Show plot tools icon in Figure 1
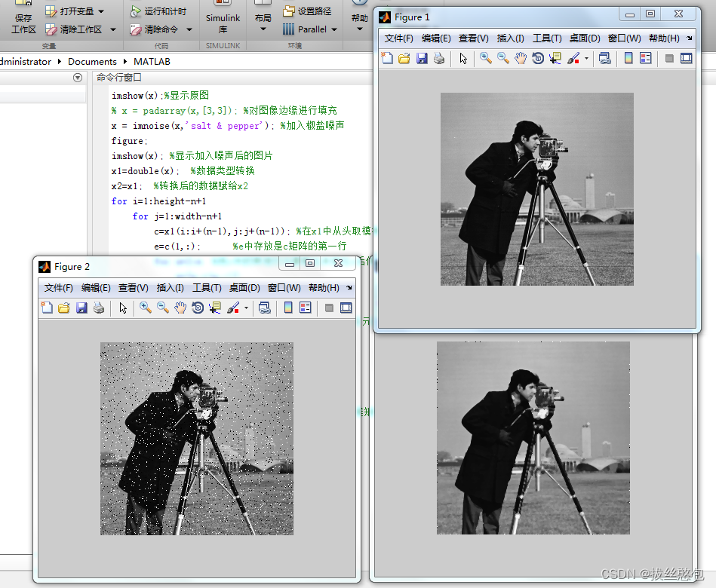Viewport: 716px width, 588px height. point(687,58)
